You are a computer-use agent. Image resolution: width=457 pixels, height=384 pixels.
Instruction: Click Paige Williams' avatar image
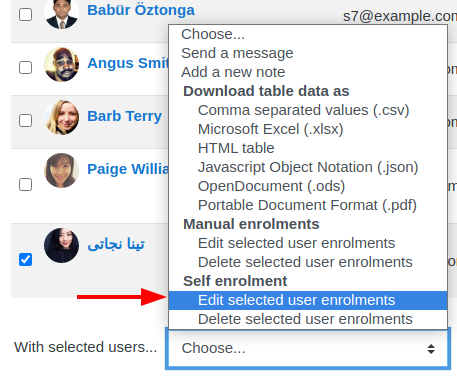pos(61,170)
